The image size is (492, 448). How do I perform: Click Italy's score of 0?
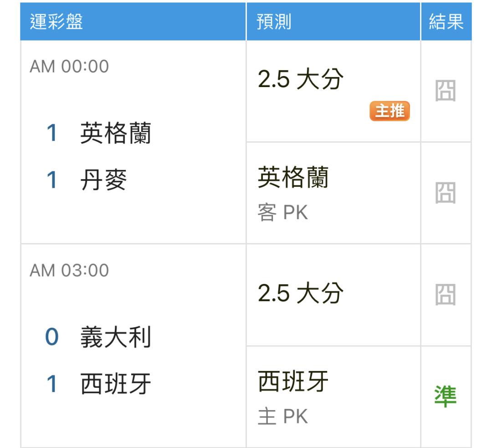(52, 337)
